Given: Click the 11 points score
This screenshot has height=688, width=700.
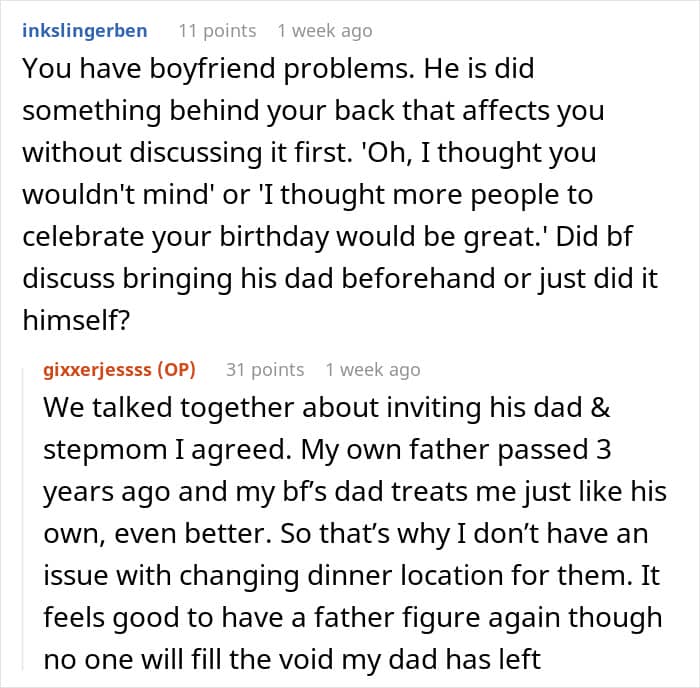Looking at the screenshot, I should 216,30.
